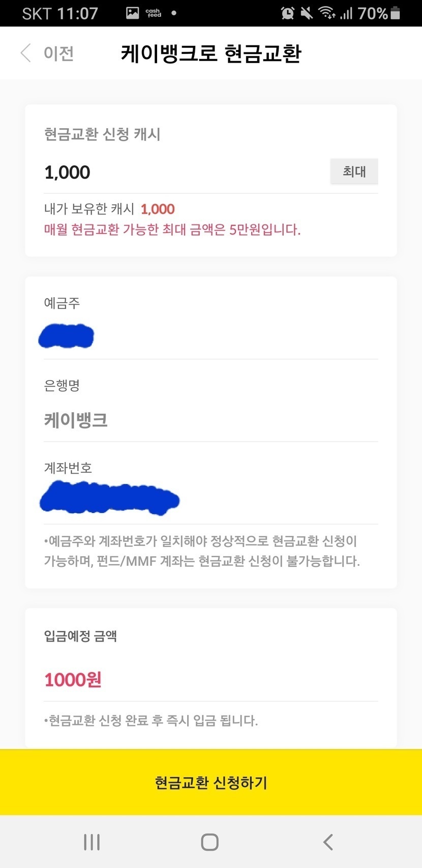Tap the Wi-Fi status icon

point(326,13)
